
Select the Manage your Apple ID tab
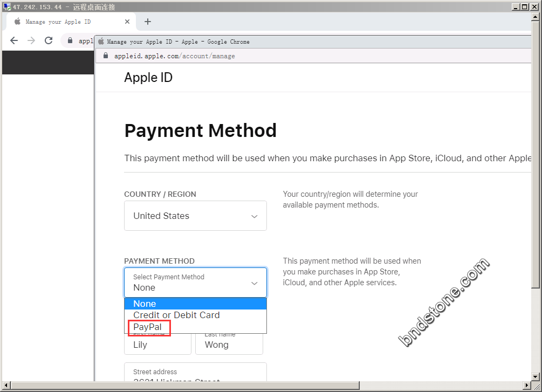71,22
